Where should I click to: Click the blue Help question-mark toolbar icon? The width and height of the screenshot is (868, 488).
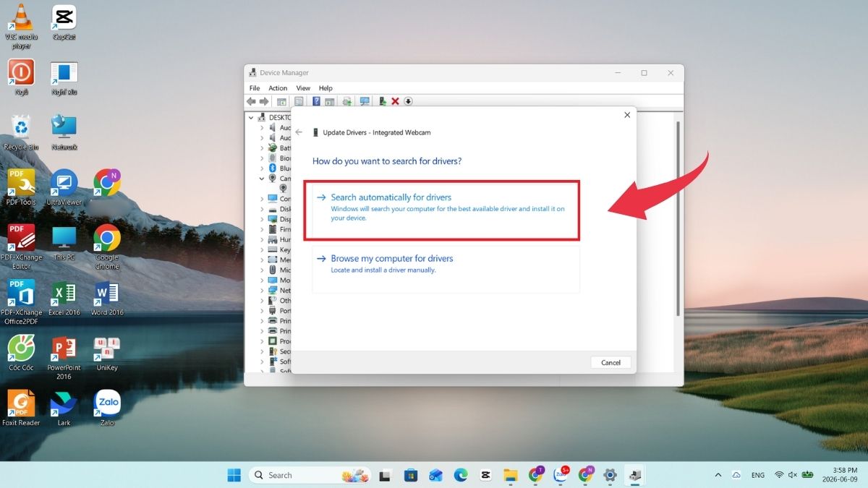pyautogui.click(x=316, y=101)
